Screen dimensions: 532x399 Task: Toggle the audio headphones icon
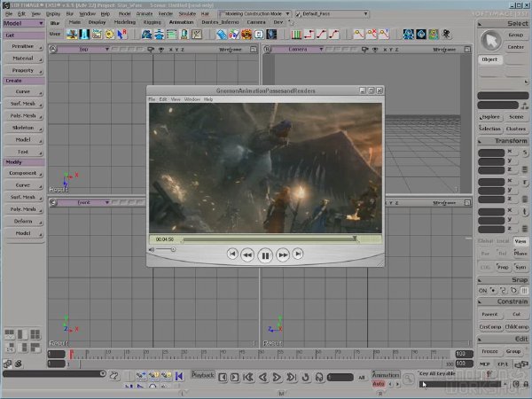coord(319,378)
